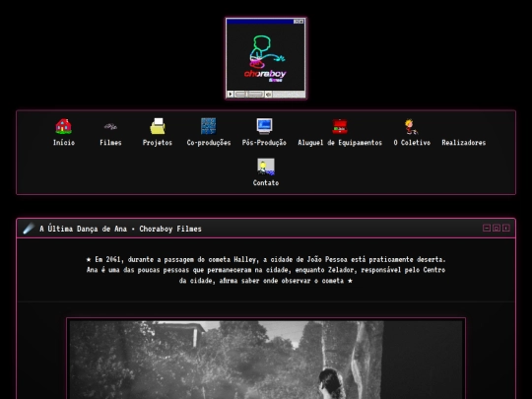The height and width of the screenshot is (399, 532).
Task: Select the Co-produções blue grid icon
Action: (x=208, y=126)
